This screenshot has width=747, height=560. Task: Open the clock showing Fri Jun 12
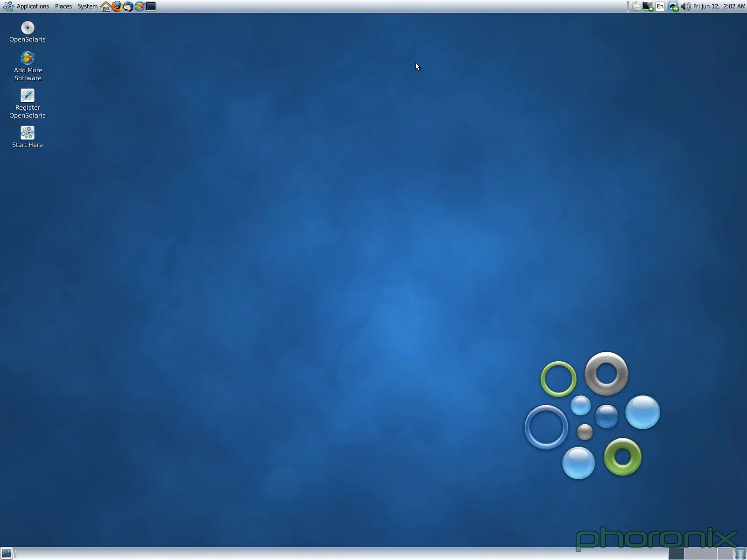719,7
